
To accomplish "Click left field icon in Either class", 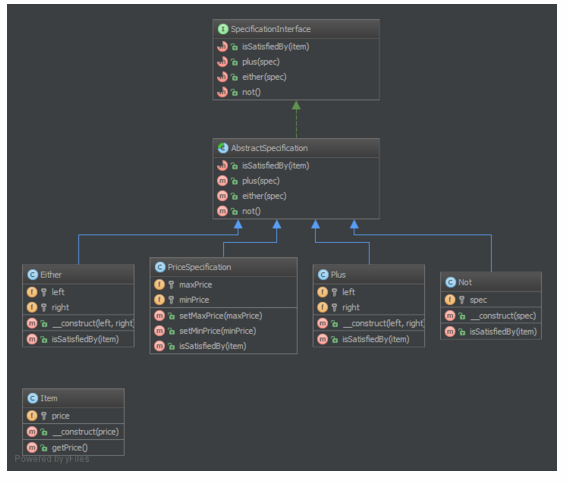I will [x=32, y=292].
